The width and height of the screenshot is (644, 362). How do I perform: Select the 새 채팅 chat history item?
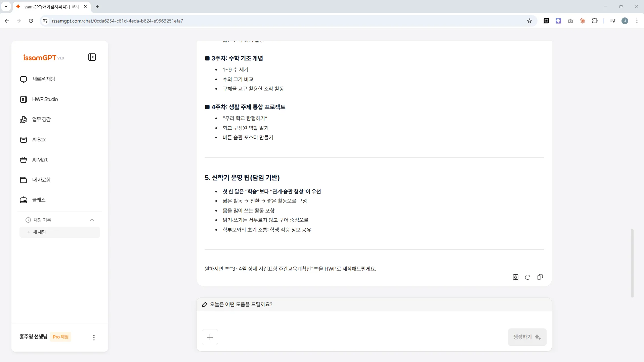point(39,232)
